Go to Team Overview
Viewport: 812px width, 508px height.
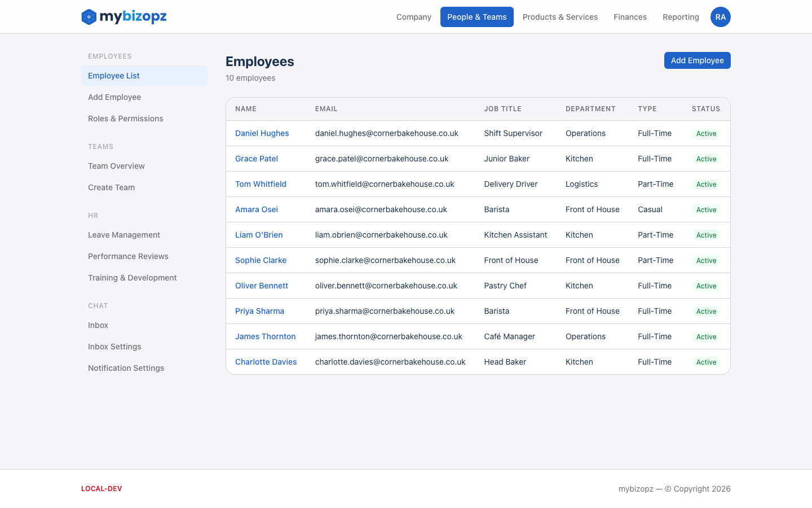click(x=116, y=166)
